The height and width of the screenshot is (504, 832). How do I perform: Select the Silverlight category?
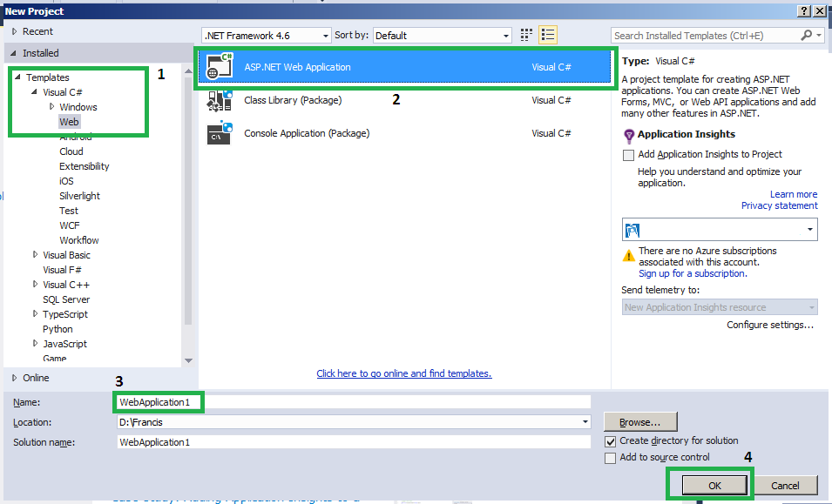point(79,196)
